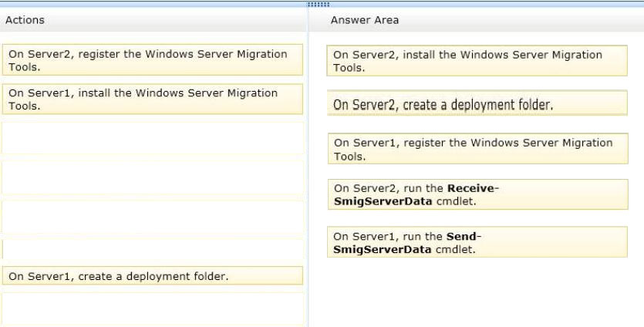Select 'On Server2, register the Windows Server Migration Tools' action
The width and height of the screenshot is (644, 327).
click(153, 60)
